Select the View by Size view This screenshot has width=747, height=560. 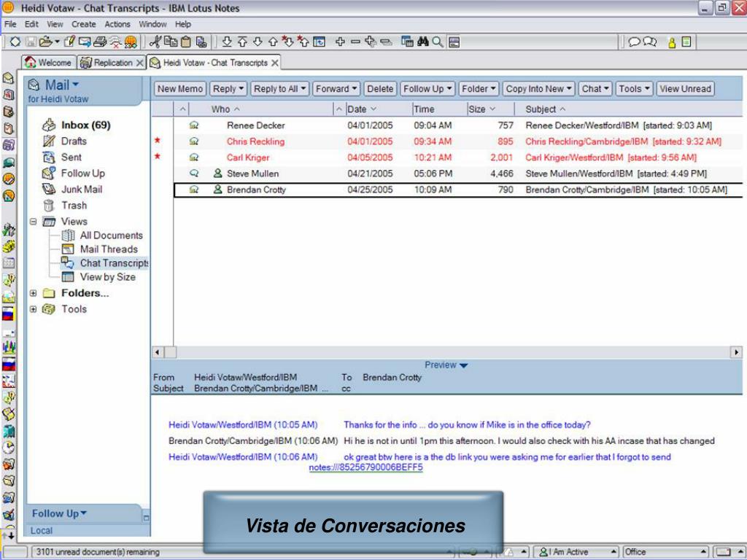click(x=108, y=276)
